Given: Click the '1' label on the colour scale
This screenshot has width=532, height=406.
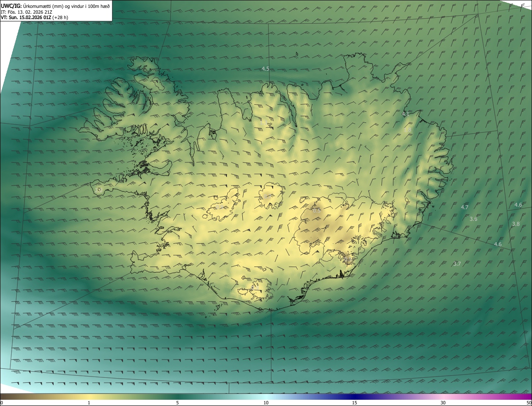Looking at the screenshot, I should [89, 403].
